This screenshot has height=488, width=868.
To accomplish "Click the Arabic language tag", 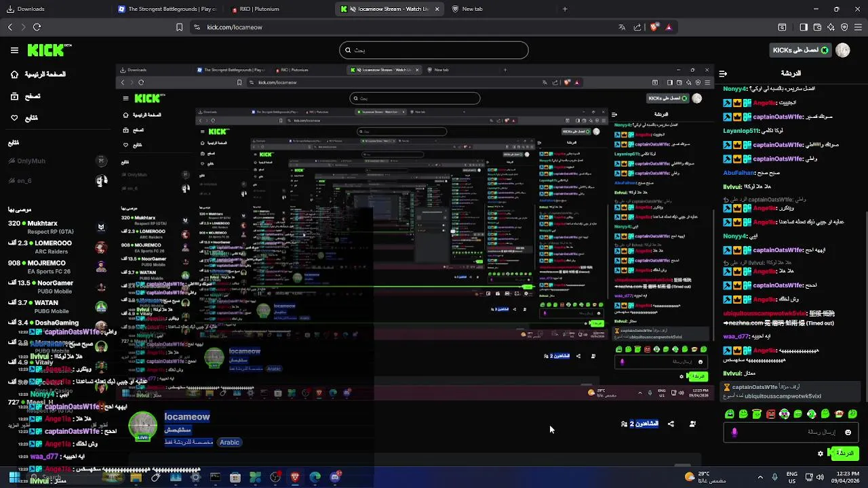I will pyautogui.click(x=229, y=442).
